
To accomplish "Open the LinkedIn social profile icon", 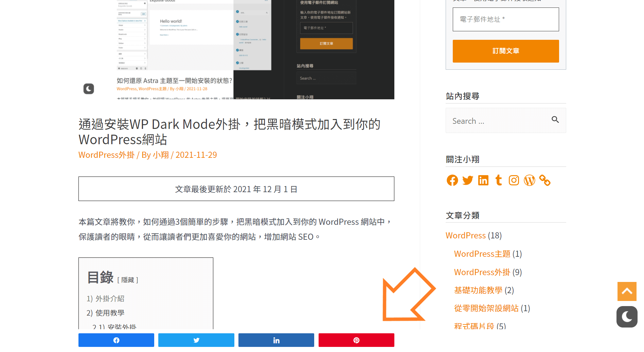I will tap(483, 180).
